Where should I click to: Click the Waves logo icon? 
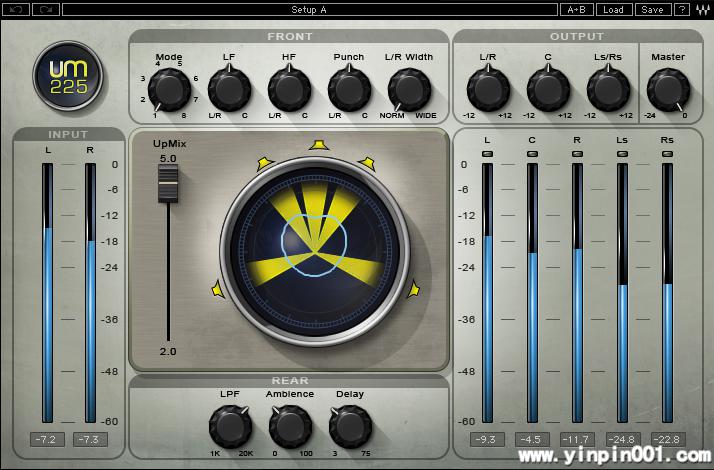click(702, 10)
